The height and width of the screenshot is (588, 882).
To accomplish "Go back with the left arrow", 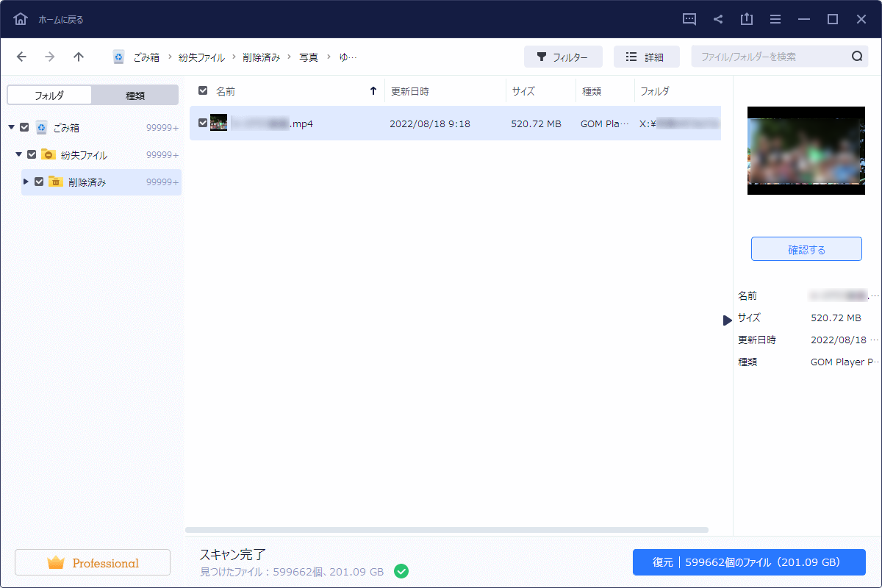I will click(21, 57).
